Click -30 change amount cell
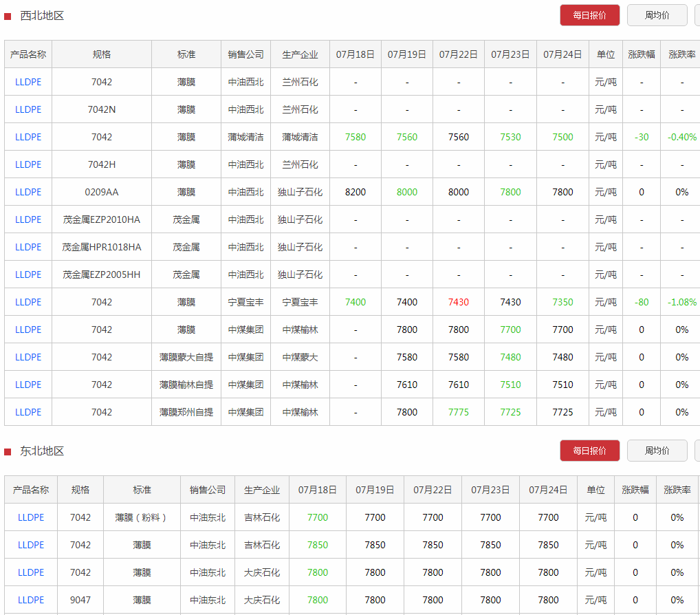Screen dimensions: 700x615 click(x=642, y=137)
